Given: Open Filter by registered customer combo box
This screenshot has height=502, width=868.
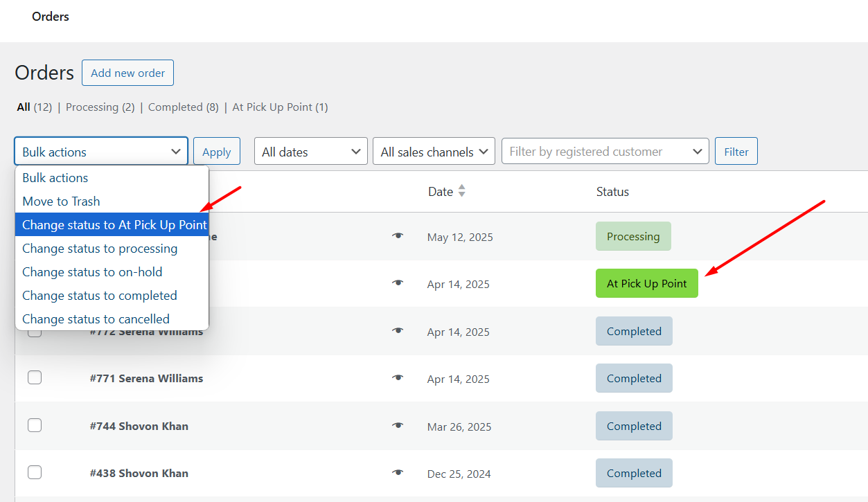Looking at the screenshot, I should [x=605, y=152].
